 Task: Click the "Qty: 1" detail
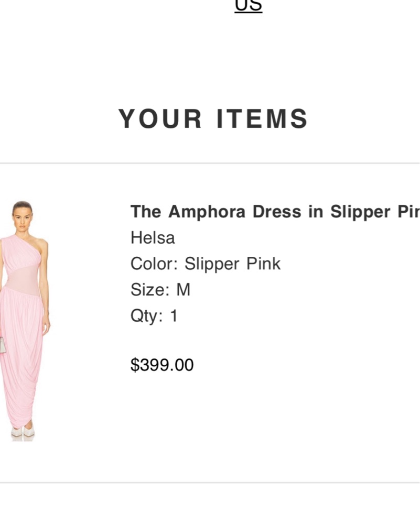(154, 315)
